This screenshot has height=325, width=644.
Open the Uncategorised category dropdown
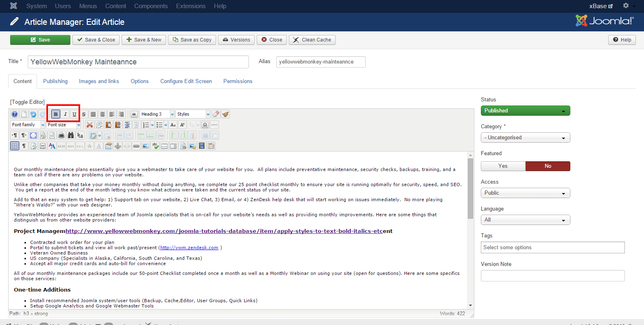(525, 138)
